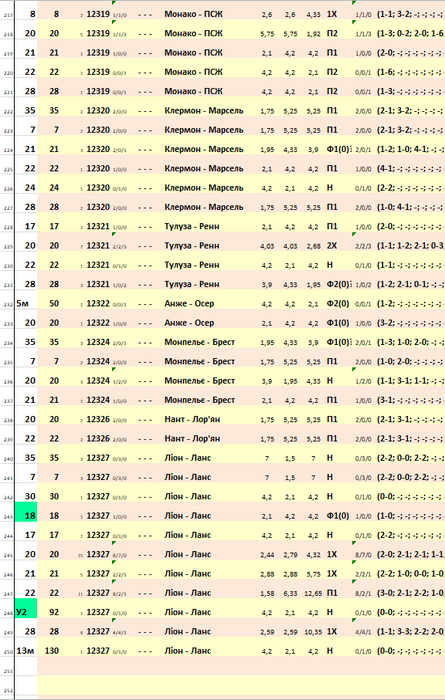
Task: Click Клермон - Марсель in row 227
Action: pyautogui.click(x=204, y=207)
